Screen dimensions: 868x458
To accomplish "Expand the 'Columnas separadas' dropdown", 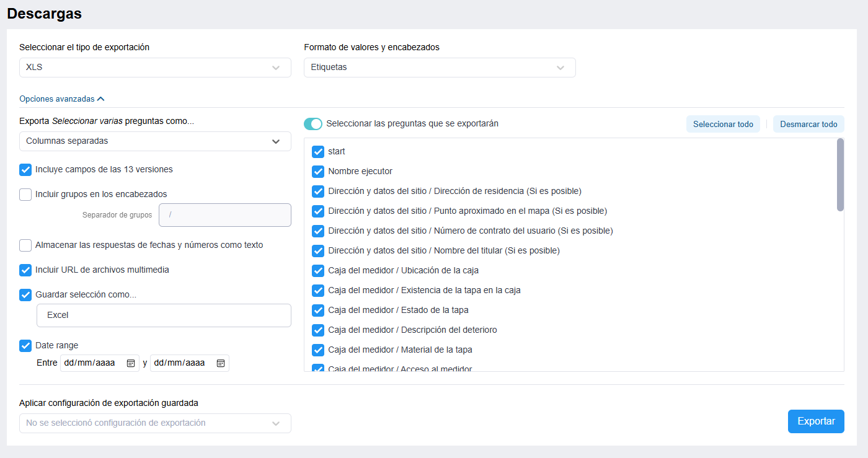I will point(155,141).
